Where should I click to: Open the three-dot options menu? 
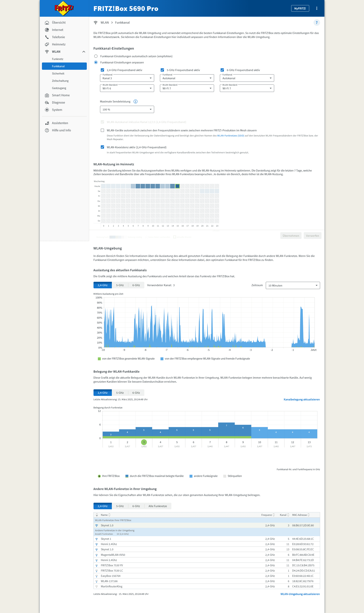(317, 8)
